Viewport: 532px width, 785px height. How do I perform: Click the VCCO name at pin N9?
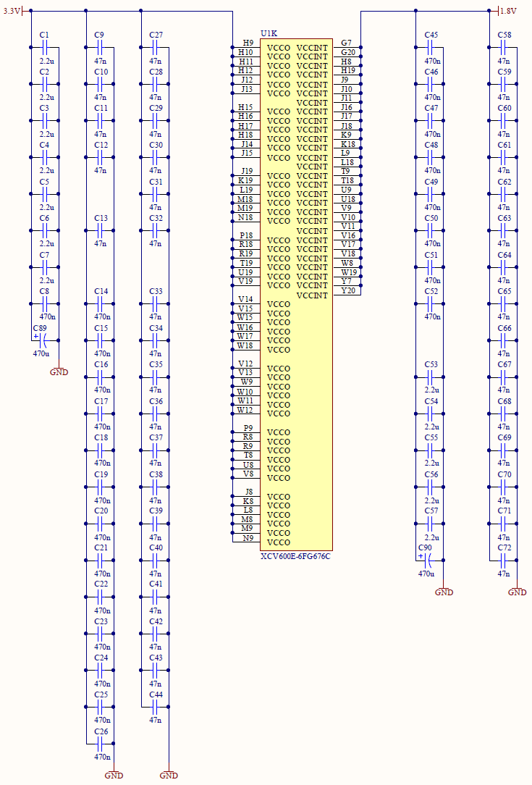tap(279, 542)
